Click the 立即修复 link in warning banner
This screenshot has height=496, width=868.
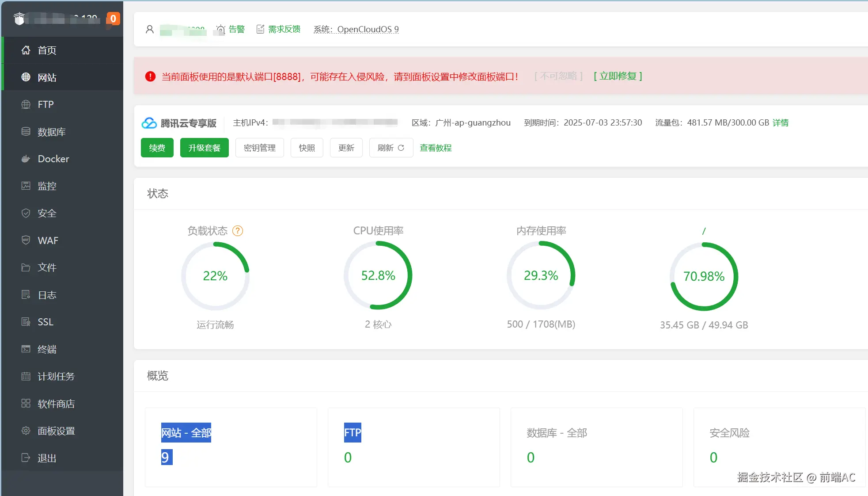pyautogui.click(x=618, y=76)
